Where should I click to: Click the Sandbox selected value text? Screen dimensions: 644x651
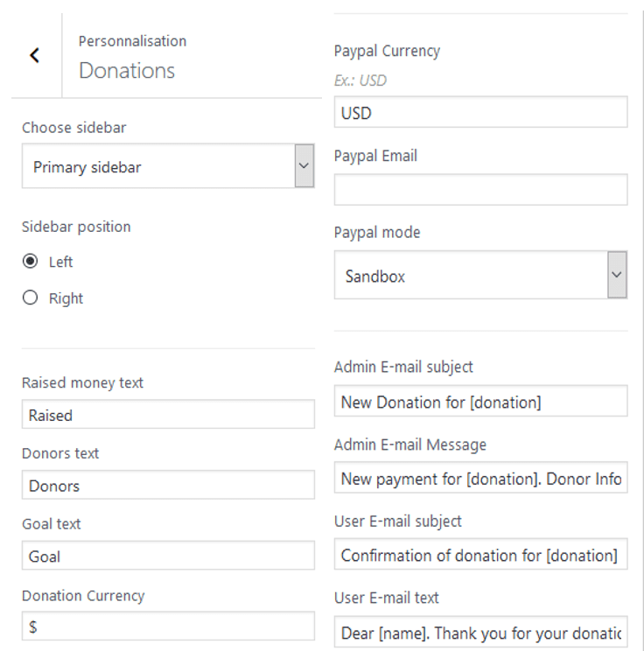tap(375, 276)
